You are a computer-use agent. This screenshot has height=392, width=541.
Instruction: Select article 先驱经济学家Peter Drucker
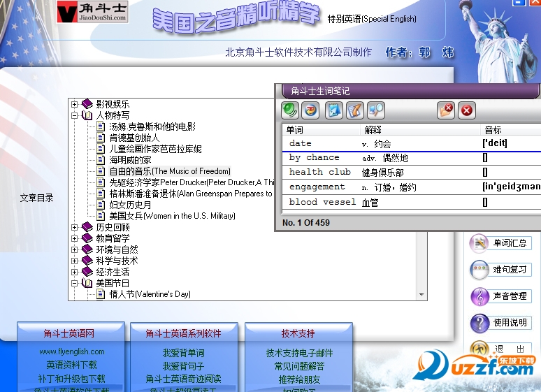pos(192,182)
